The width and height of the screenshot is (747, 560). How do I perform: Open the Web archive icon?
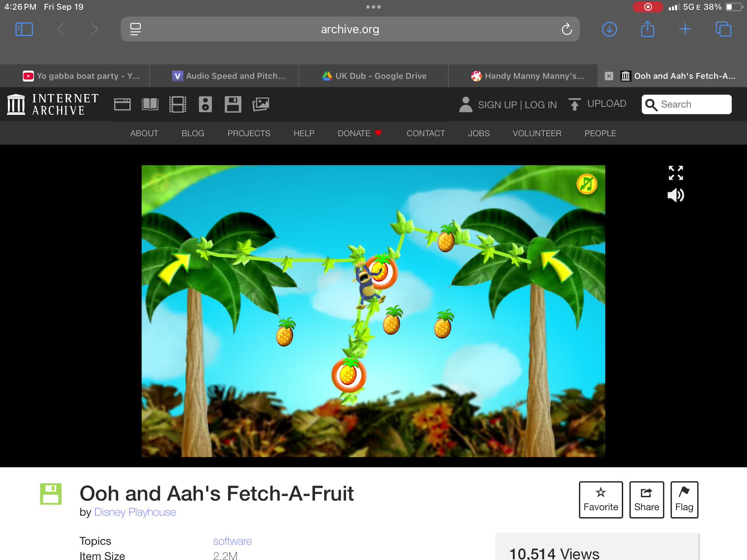click(x=122, y=104)
